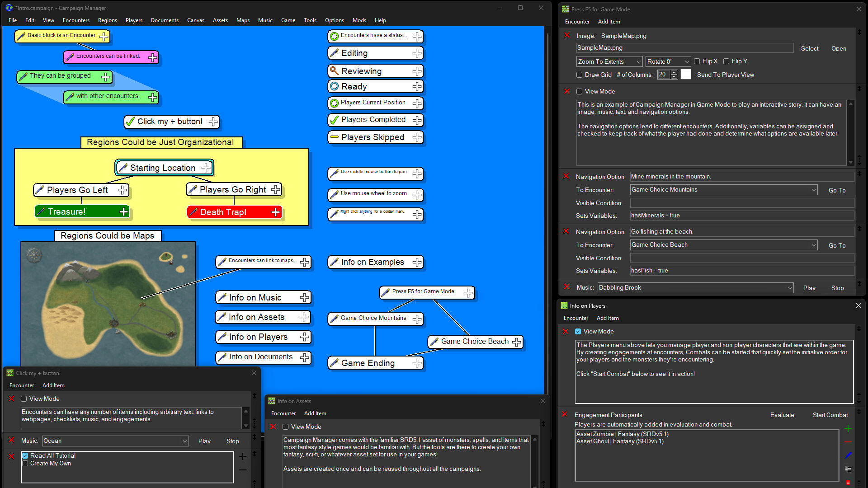Delete the Ocean music item

11,441
